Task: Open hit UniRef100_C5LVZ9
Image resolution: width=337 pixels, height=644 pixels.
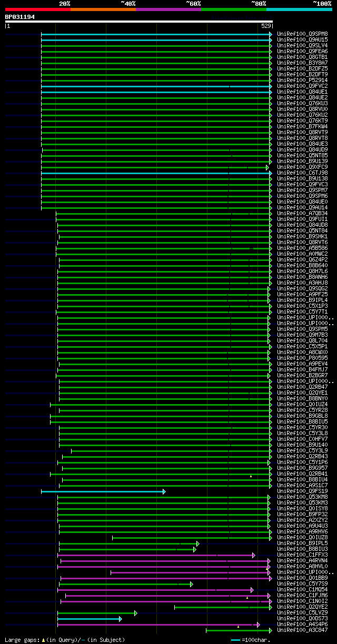Action: 302,612
